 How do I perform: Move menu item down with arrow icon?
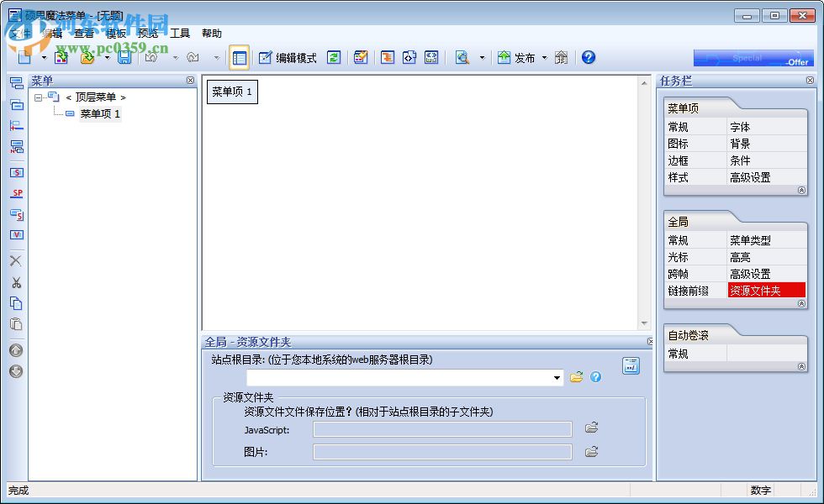pyautogui.click(x=15, y=371)
